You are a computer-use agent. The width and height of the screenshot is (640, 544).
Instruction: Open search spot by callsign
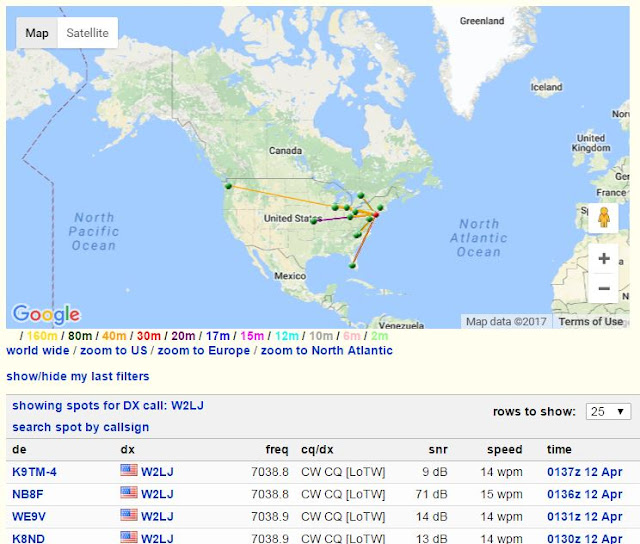(x=80, y=427)
